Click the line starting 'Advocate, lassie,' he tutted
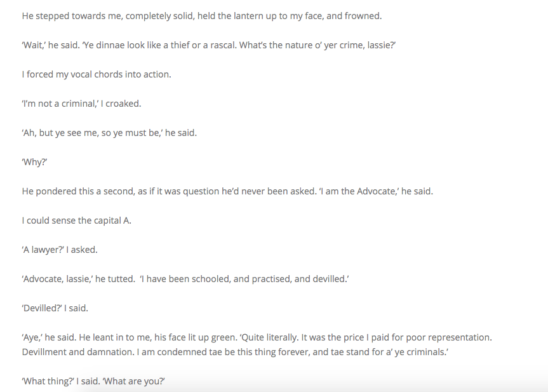The height and width of the screenshot is (392, 548). click(185, 279)
